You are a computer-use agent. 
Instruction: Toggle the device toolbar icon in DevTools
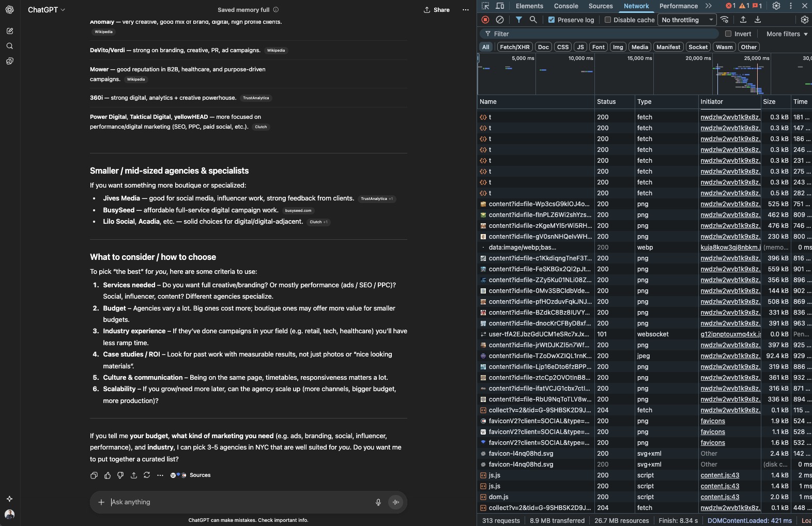tap(500, 6)
